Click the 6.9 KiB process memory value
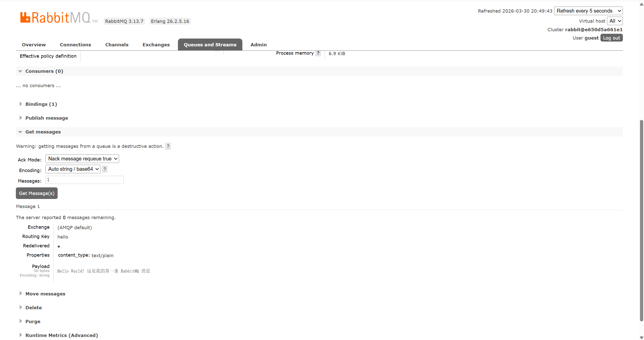Screen dimensions: 644x340 tap(337, 53)
